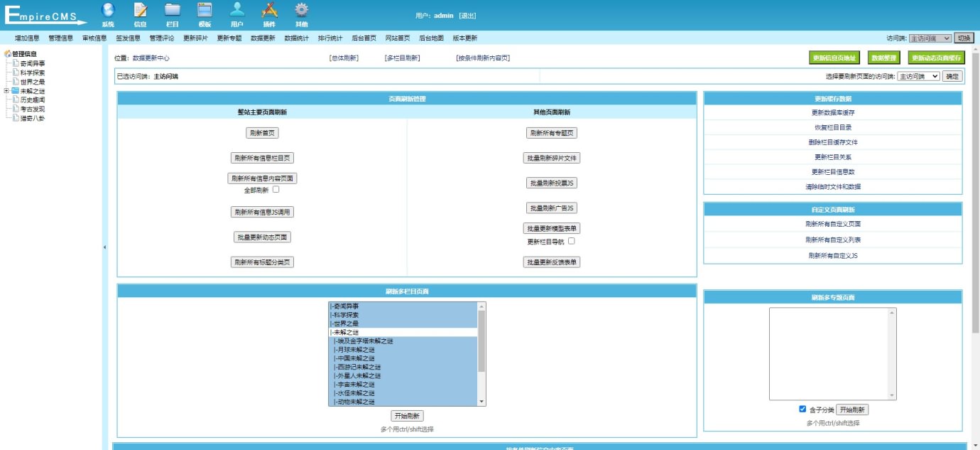Open the 其他 gear icon
The image size is (980, 450).
click(302, 10)
